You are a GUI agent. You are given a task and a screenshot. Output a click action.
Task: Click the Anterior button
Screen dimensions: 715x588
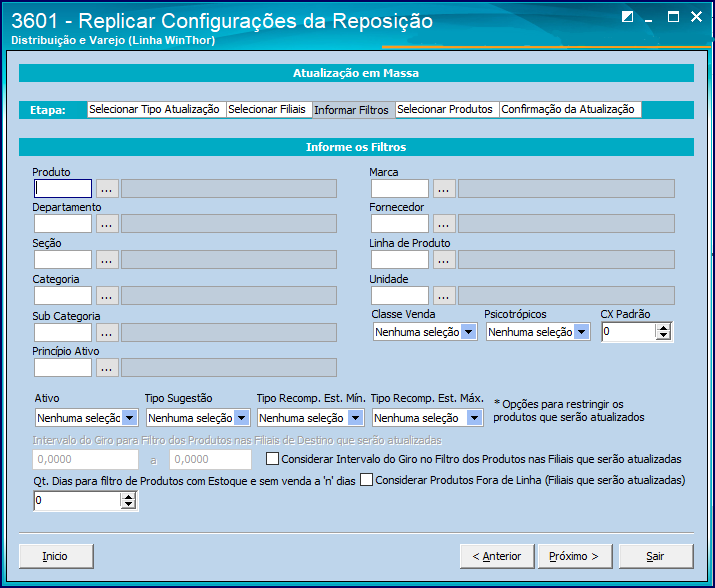coord(497,556)
